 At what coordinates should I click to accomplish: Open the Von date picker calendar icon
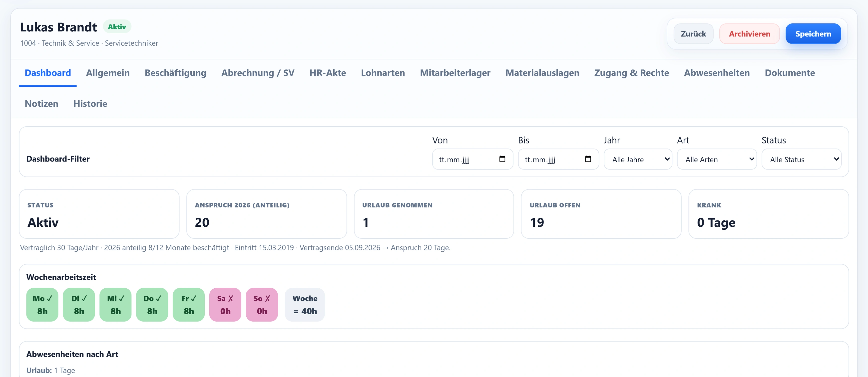(x=502, y=159)
